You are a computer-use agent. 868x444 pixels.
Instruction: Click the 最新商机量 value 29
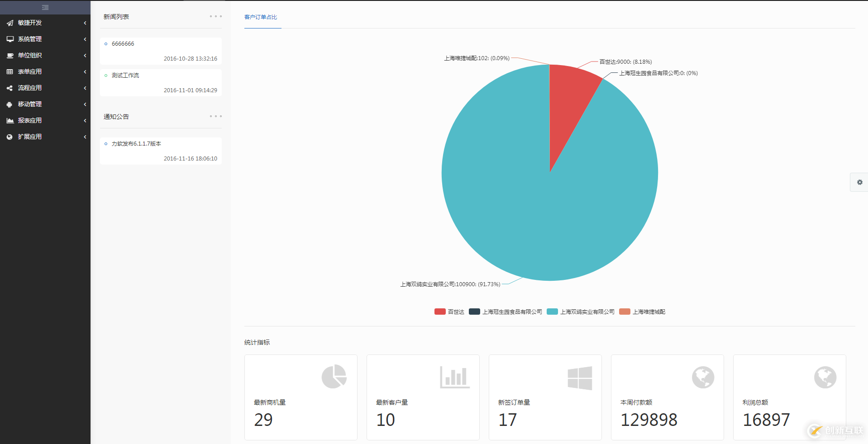263,420
